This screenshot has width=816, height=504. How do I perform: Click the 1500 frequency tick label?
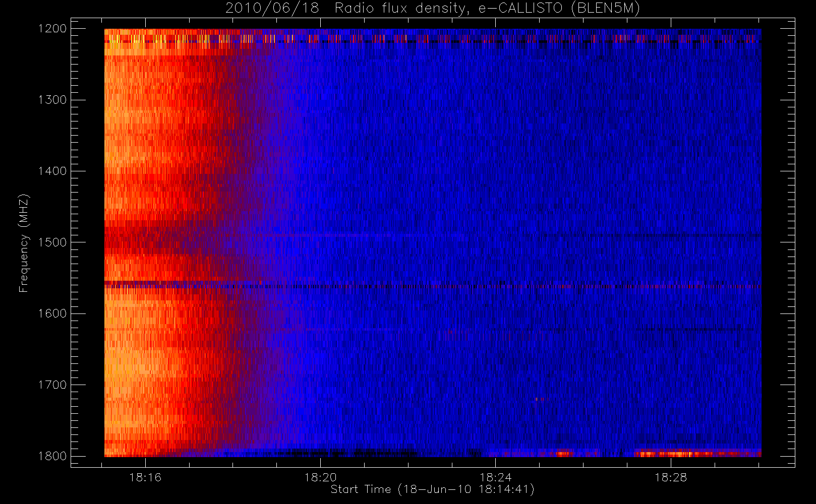[x=52, y=242]
